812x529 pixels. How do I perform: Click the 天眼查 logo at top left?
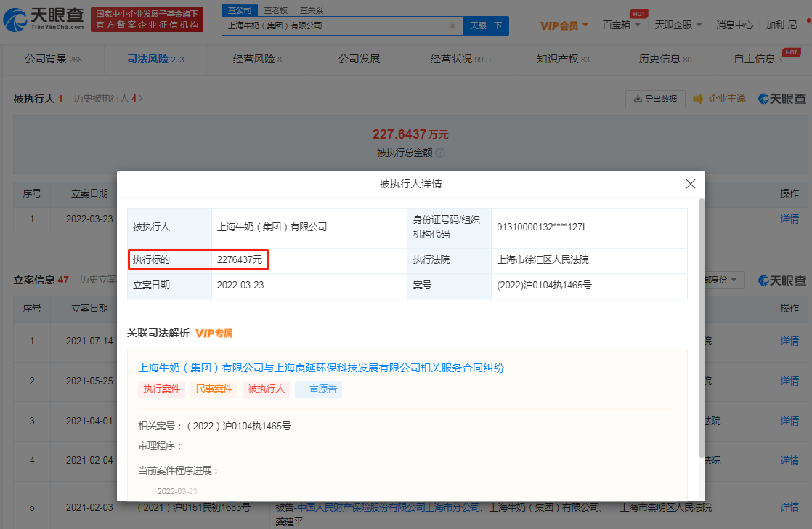[x=44, y=19]
